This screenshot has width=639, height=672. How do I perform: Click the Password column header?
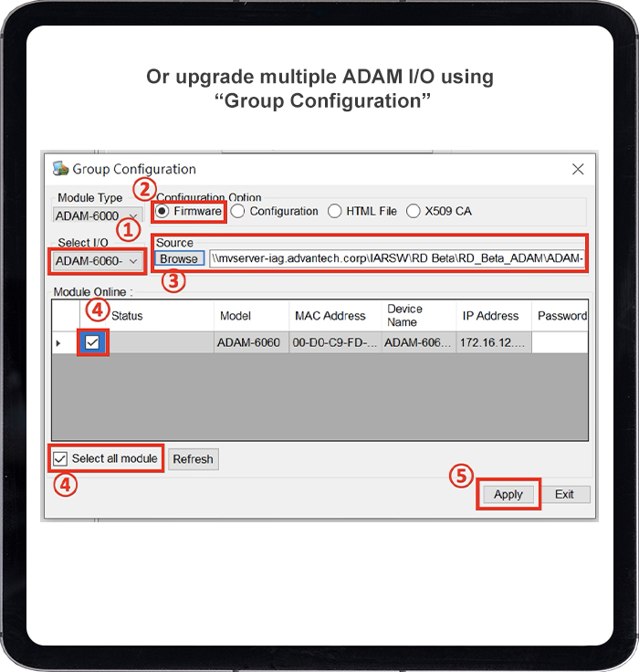(x=560, y=316)
